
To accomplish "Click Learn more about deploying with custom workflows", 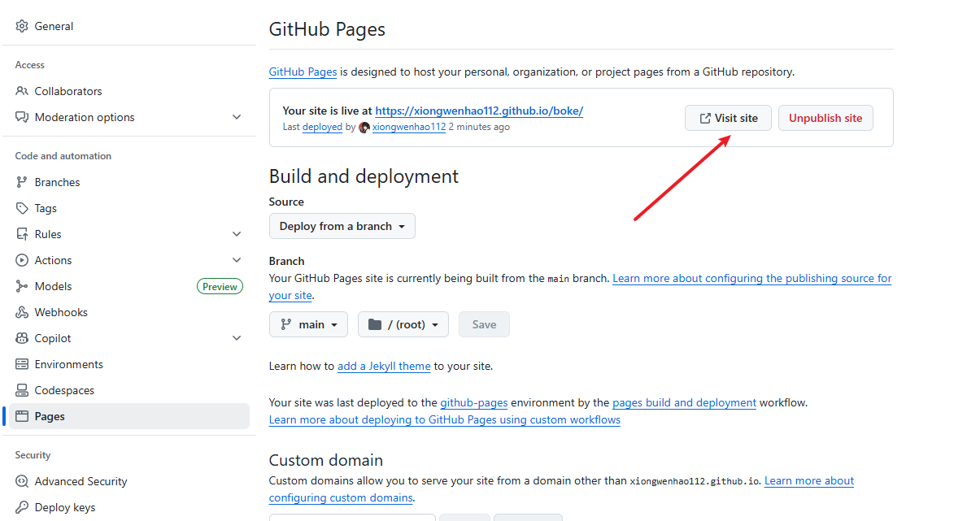I will 445,419.
